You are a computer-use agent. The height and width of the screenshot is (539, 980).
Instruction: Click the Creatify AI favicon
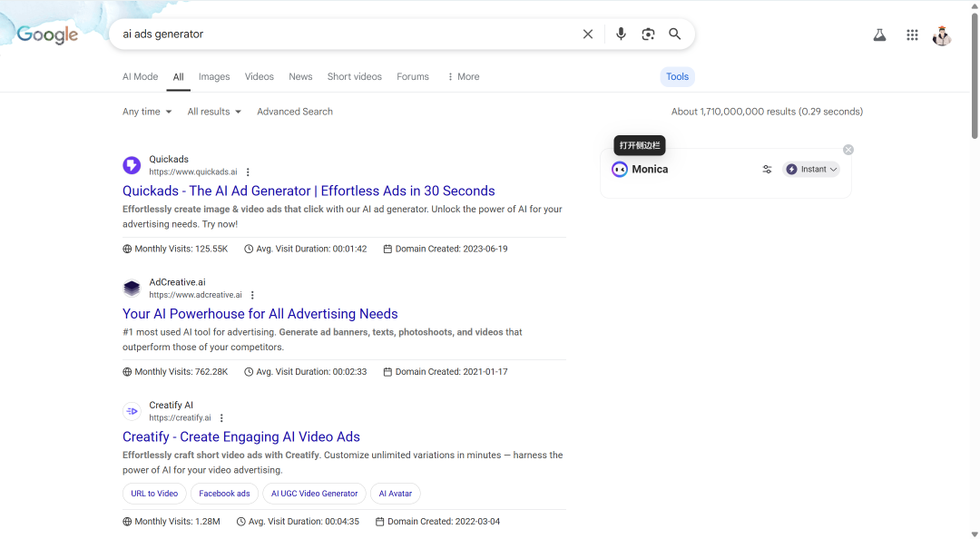[x=132, y=411]
